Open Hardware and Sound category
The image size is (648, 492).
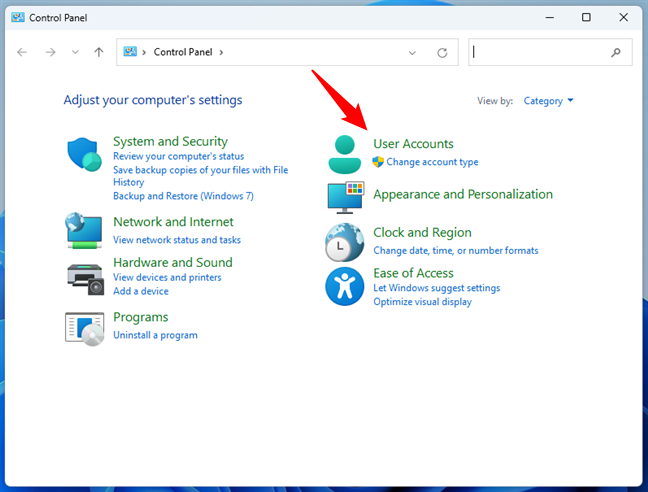click(x=173, y=262)
